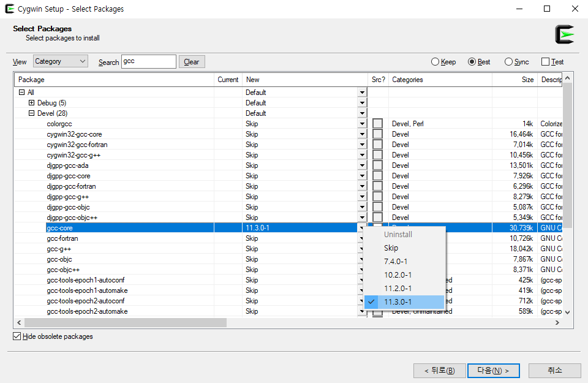Open the View Category dropdown
Viewport: 588px width, 383px height.
pos(61,61)
